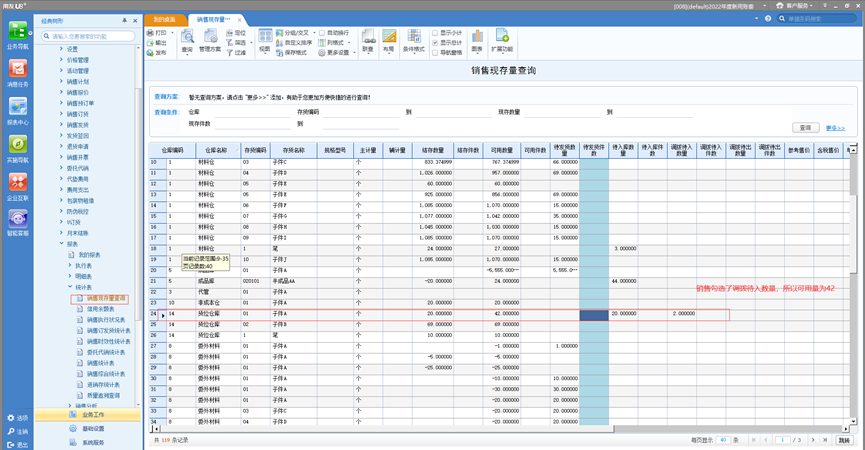Click the 自定义排序 sort icon

click(x=279, y=43)
